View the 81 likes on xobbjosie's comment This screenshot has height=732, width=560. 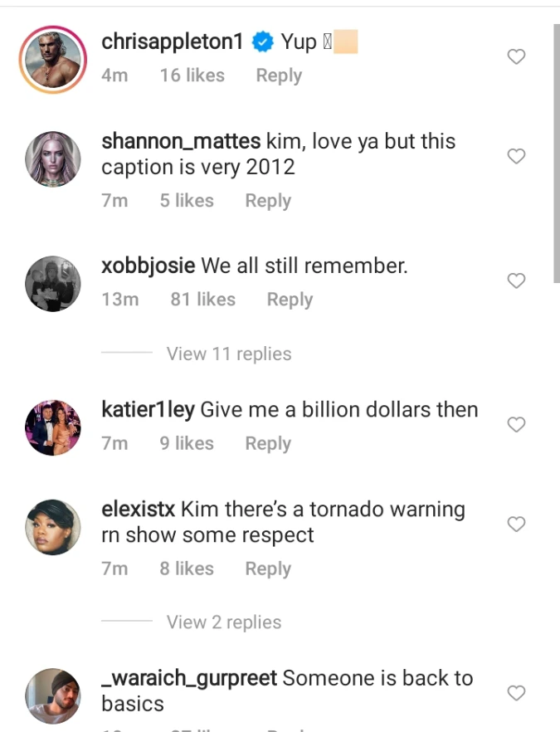point(202,300)
